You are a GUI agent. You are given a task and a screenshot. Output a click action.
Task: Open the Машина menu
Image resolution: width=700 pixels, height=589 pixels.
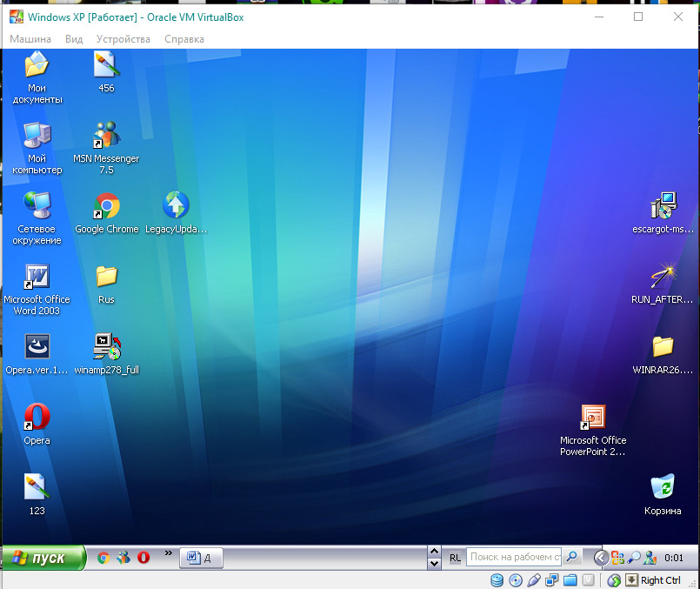click(30, 39)
